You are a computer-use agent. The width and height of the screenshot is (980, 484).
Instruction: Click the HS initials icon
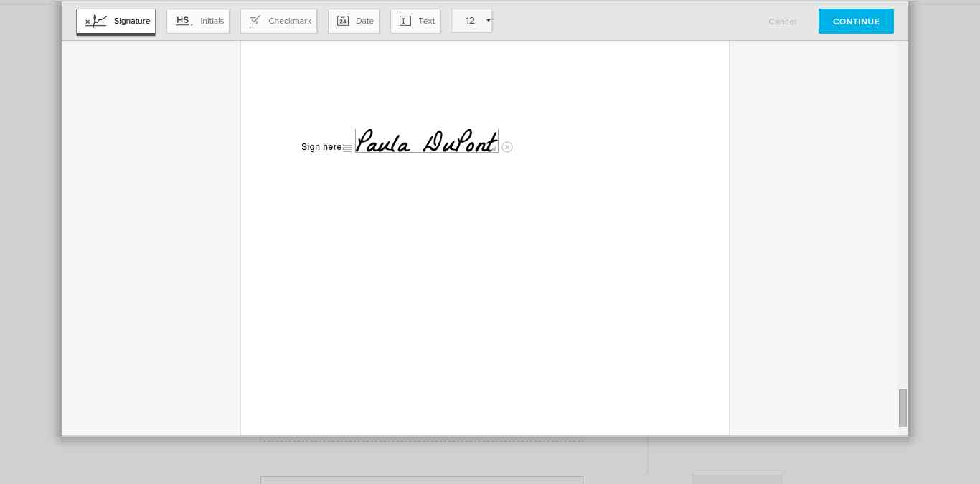coord(184,21)
